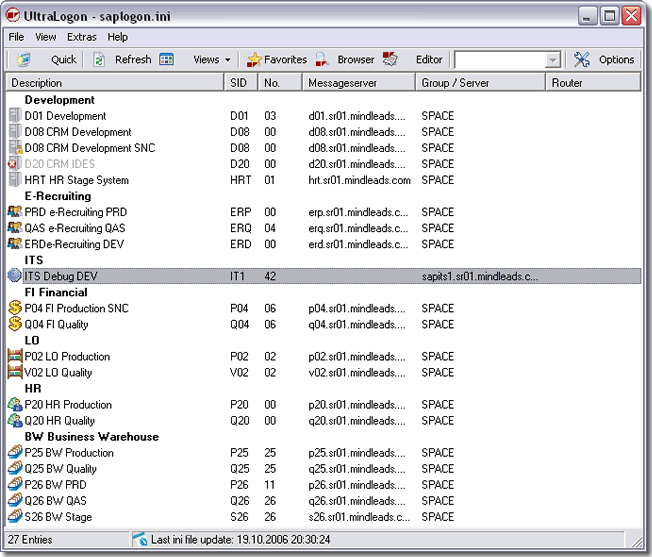Click the Browser icon in toolbar
Image resolution: width=652 pixels, height=557 pixels.
point(322,59)
